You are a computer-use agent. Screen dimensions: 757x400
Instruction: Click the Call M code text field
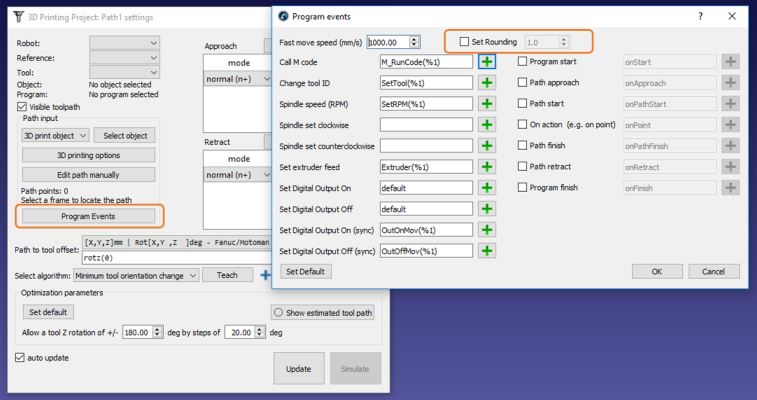pyautogui.click(x=425, y=61)
